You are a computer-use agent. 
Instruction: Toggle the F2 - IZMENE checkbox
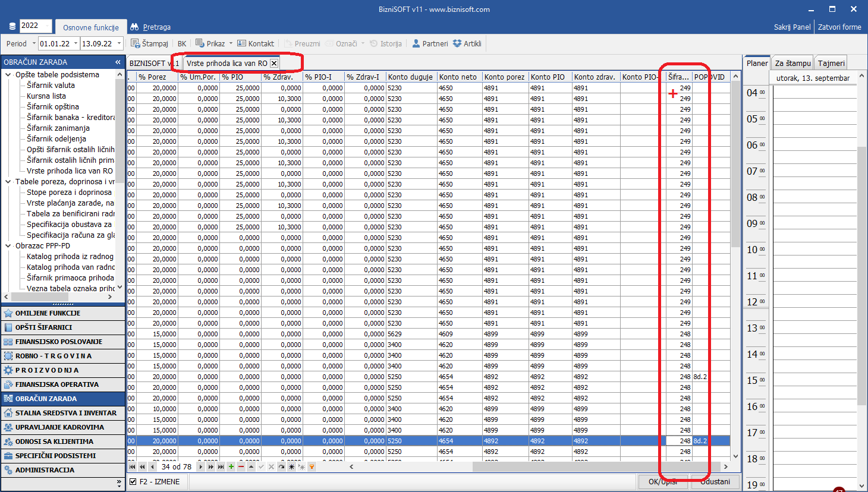[133, 482]
